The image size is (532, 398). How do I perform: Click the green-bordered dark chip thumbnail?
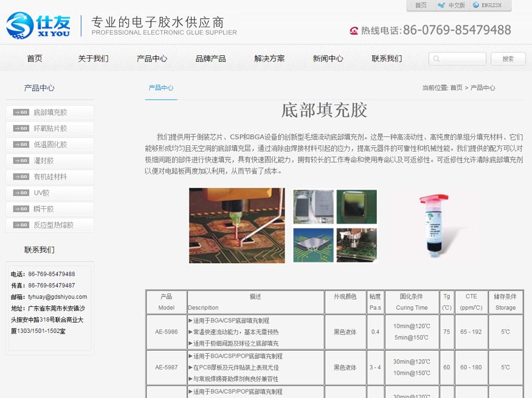click(x=356, y=207)
